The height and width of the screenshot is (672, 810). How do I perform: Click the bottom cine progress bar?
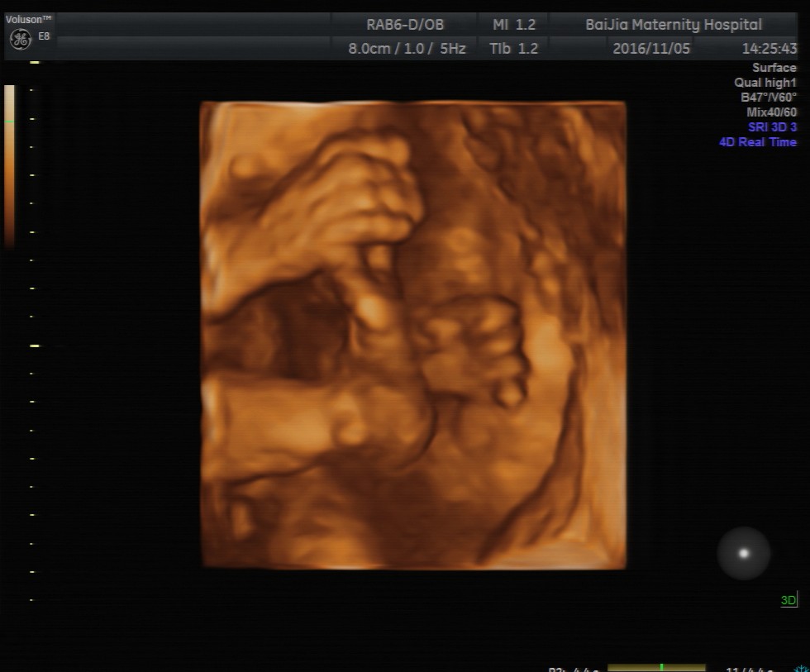point(656,667)
